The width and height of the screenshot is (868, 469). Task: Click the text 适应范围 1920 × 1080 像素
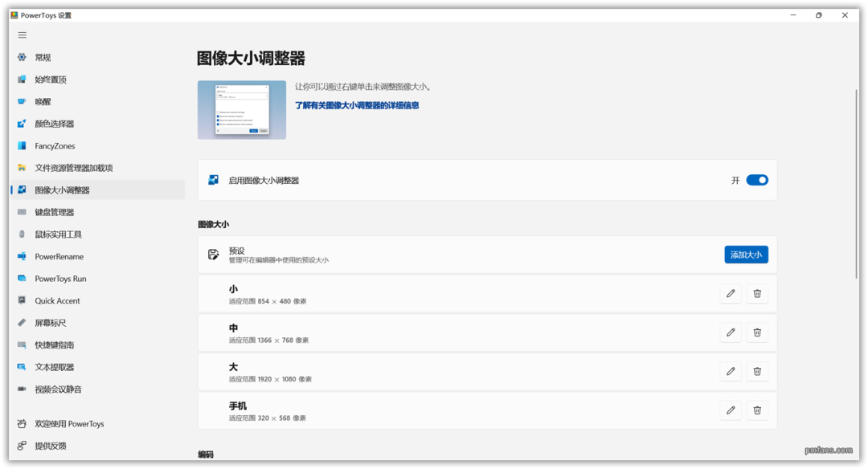click(270, 379)
